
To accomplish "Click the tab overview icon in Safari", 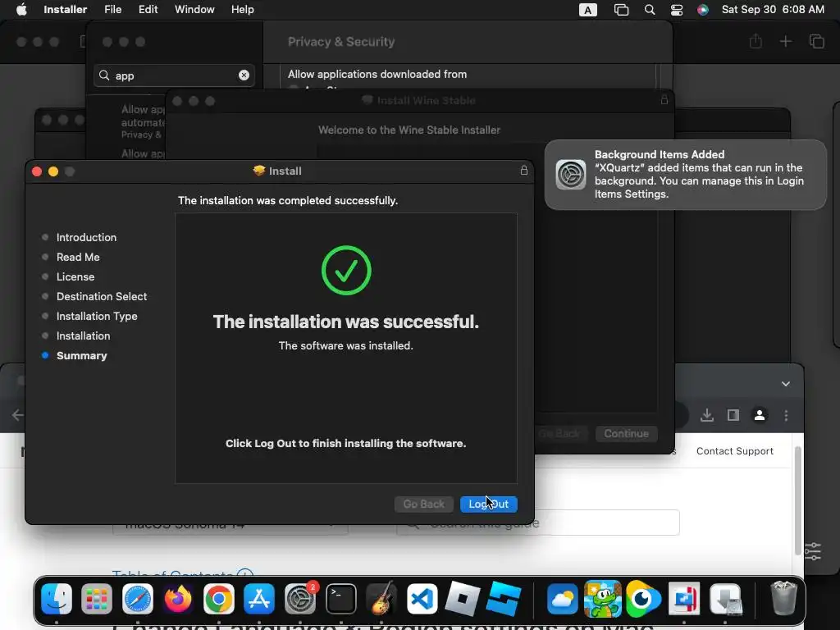I will pos(816,41).
